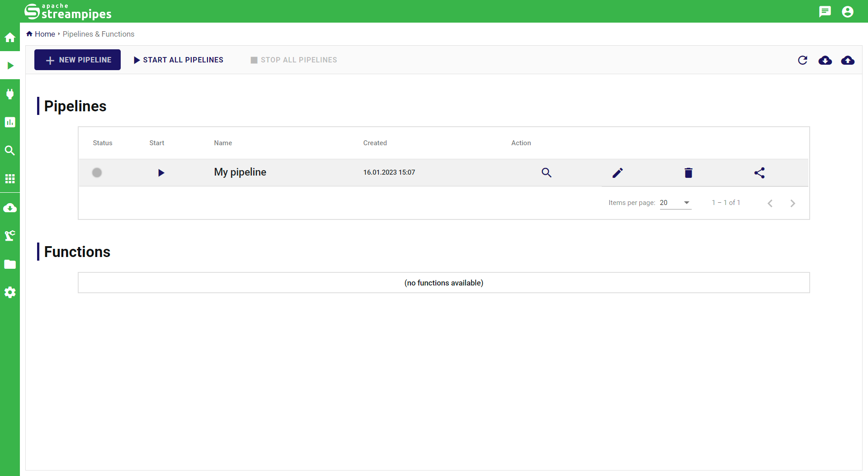
Task: Open the Data Explorer search icon in sidebar
Action: [10, 151]
